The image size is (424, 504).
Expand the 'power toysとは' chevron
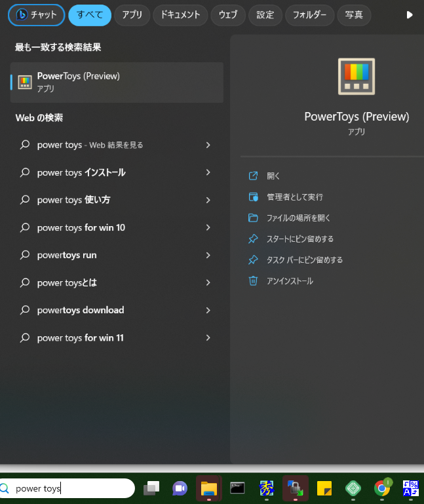[208, 282]
